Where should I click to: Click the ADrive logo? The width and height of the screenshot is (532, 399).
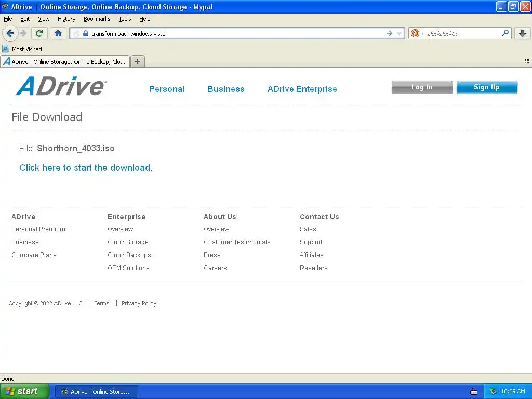click(x=61, y=86)
